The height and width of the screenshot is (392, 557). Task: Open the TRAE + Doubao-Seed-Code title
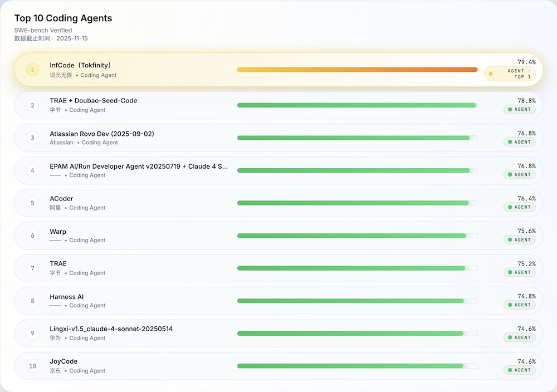click(94, 100)
